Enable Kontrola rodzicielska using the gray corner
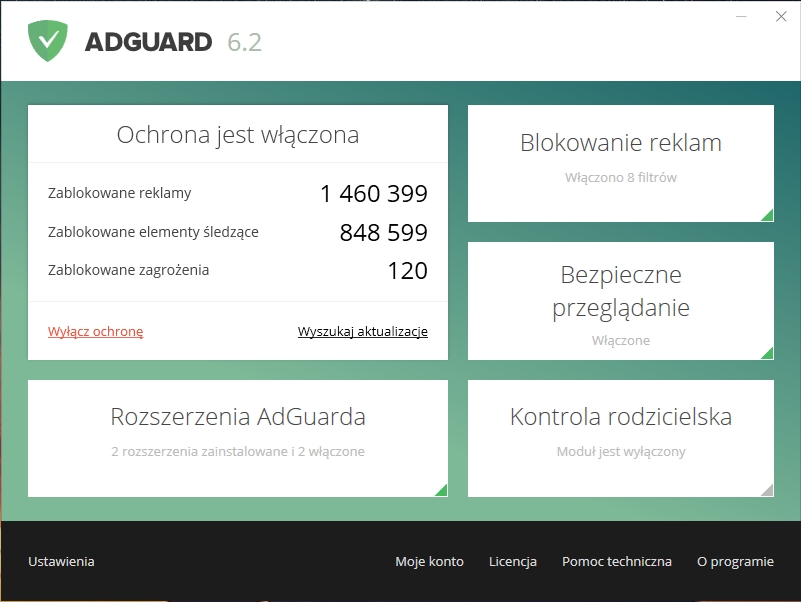 (x=767, y=490)
